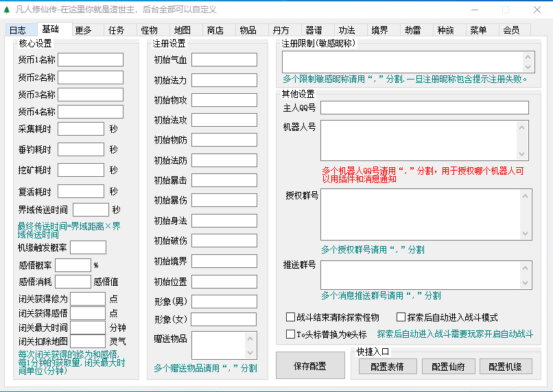The height and width of the screenshot is (392, 553).
Task: Open the 功法 tab
Action: pyautogui.click(x=350, y=30)
